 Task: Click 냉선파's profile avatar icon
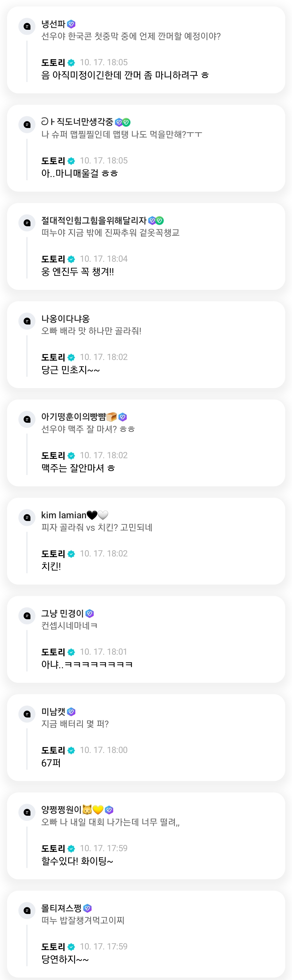point(27,26)
